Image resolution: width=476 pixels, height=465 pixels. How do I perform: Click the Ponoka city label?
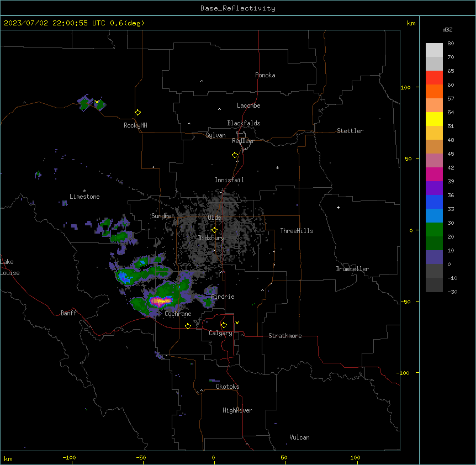[x=265, y=75]
